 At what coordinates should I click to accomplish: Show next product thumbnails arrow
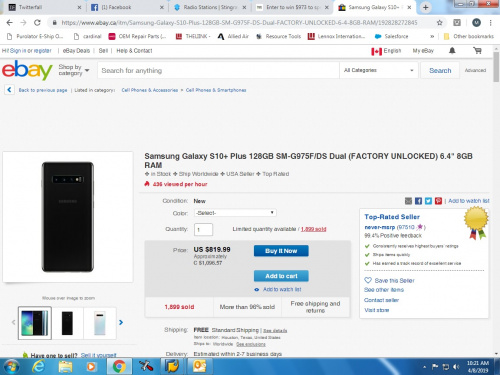coord(121,322)
